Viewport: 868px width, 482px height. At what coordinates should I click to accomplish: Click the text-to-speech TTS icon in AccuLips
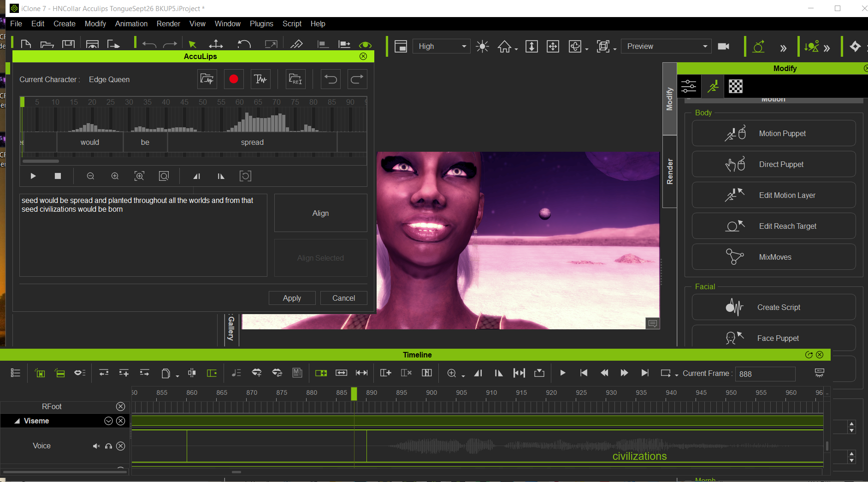[x=260, y=79]
